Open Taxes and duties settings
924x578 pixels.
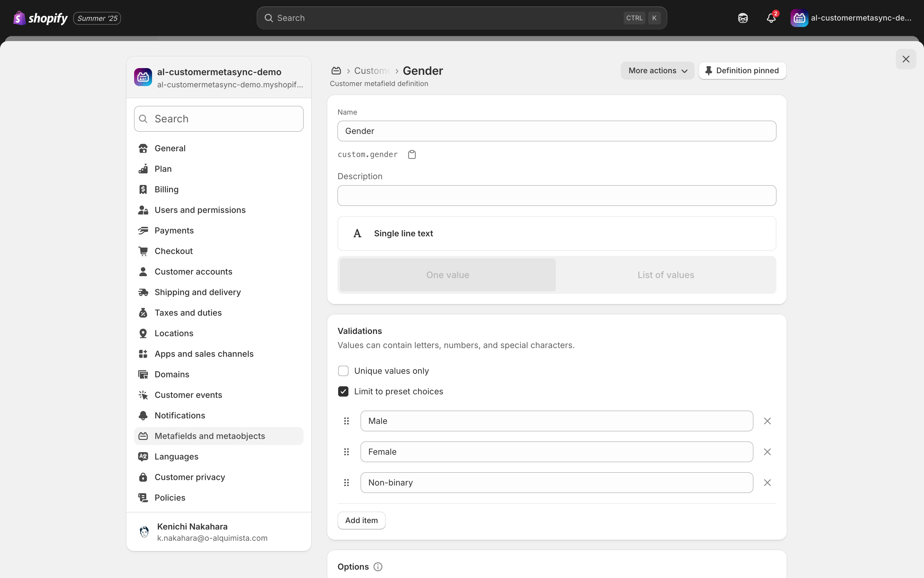pos(218,313)
